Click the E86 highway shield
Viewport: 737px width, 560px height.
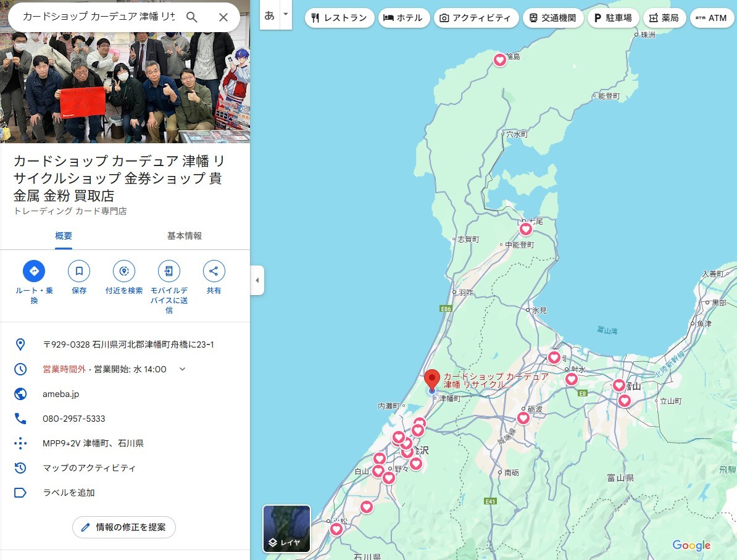pos(446,309)
